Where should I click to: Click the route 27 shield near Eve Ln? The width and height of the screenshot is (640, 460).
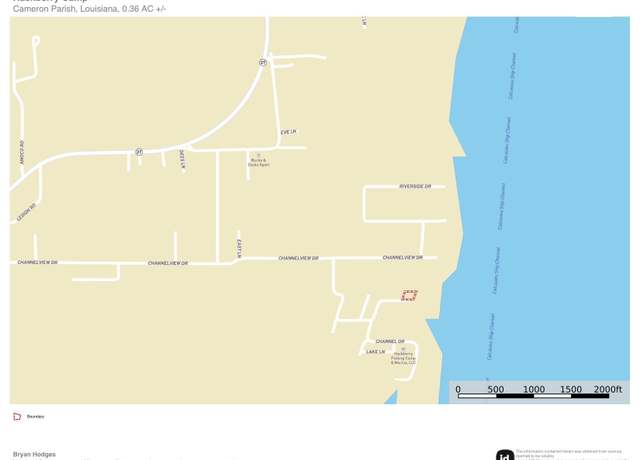tap(263, 62)
